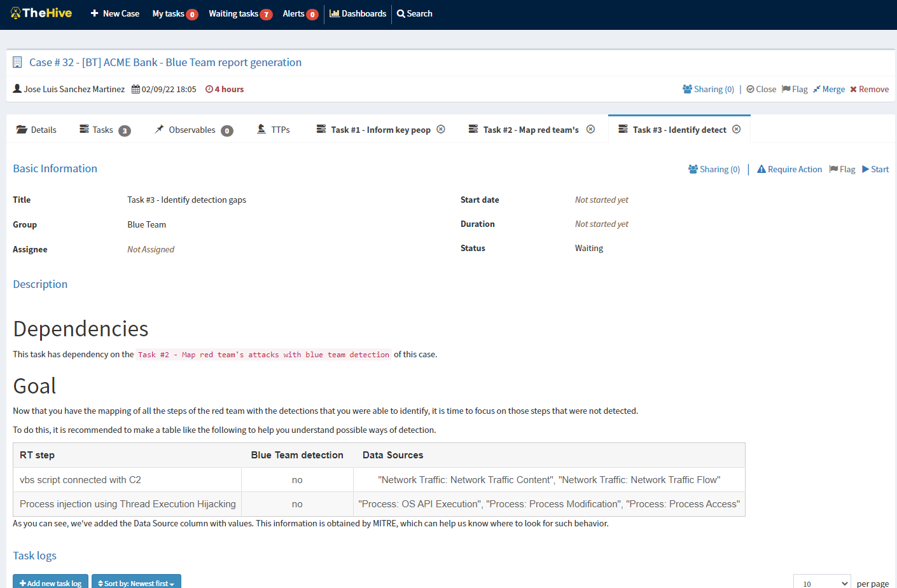Switch to Tasks tab
The height and width of the screenshot is (588, 897).
tap(105, 130)
